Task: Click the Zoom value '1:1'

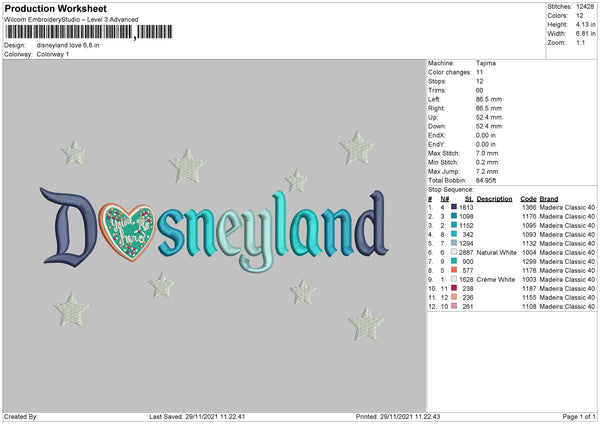Action: pyautogui.click(x=580, y=42)
